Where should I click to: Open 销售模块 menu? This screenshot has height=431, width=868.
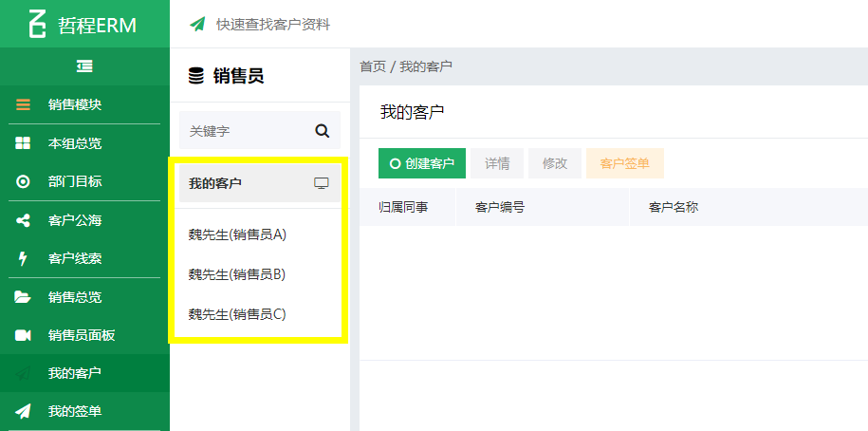point(84,104)
